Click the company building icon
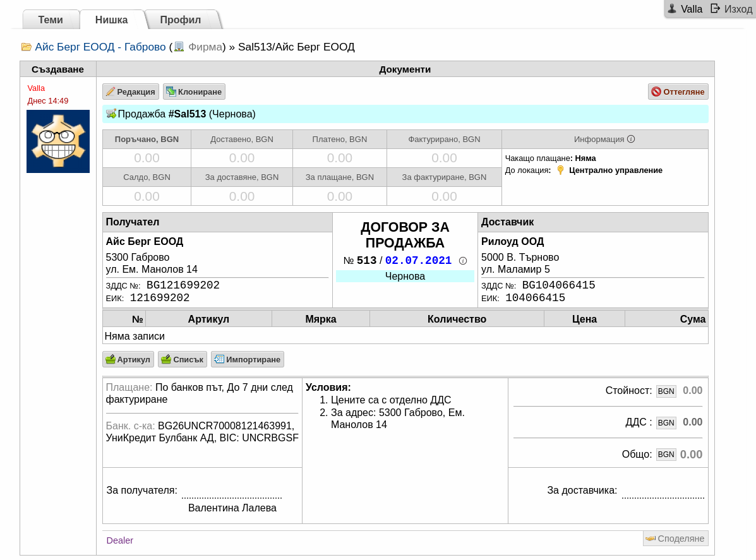This screenshot has width=756, height=560. click(179, 47)
